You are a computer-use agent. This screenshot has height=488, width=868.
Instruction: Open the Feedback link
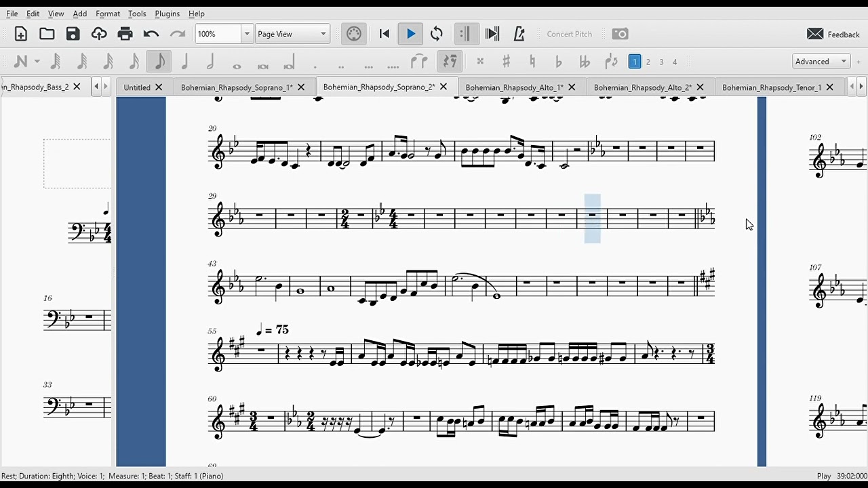833,34
